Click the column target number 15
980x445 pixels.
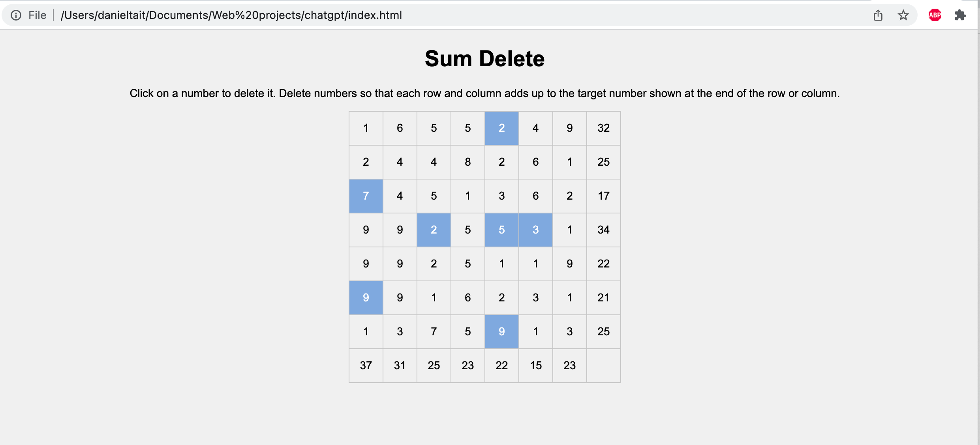click(536, 366)
